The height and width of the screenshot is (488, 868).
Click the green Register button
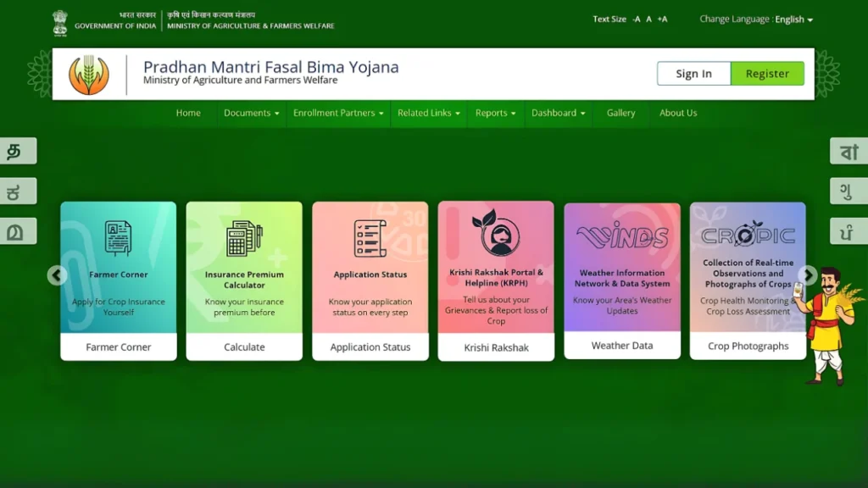[x=767, y=74]
